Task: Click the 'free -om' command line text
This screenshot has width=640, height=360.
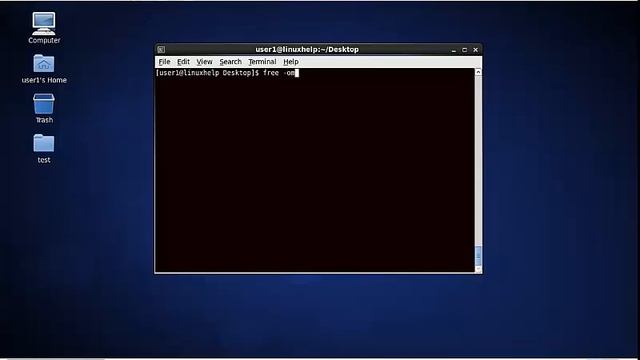Action: [279, 73]
